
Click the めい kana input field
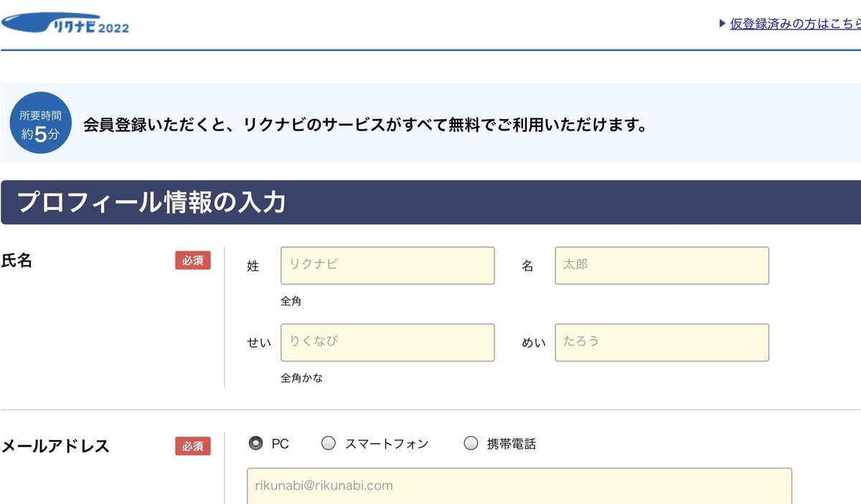(x=662, y=342)
